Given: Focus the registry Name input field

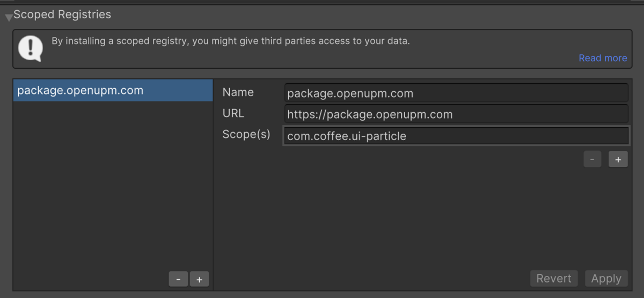Looking at the screenshot, I should coord(456,93).
